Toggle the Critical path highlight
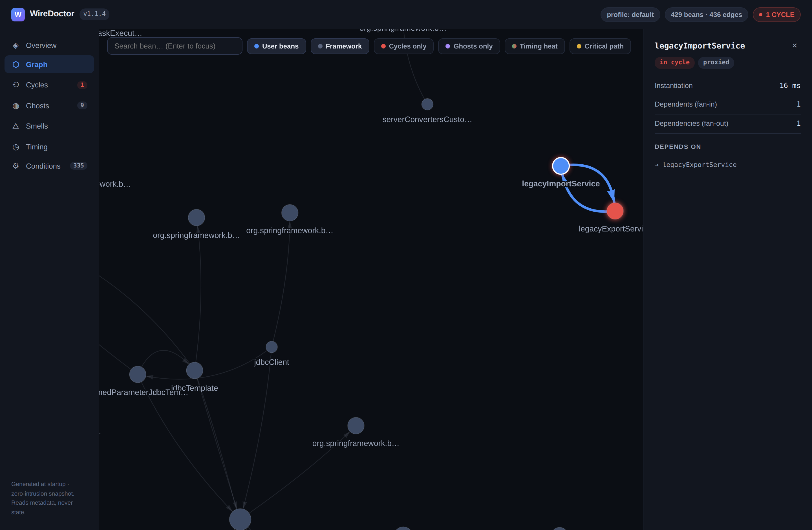This screenshot has width=812, height=530. pos(600,46)
